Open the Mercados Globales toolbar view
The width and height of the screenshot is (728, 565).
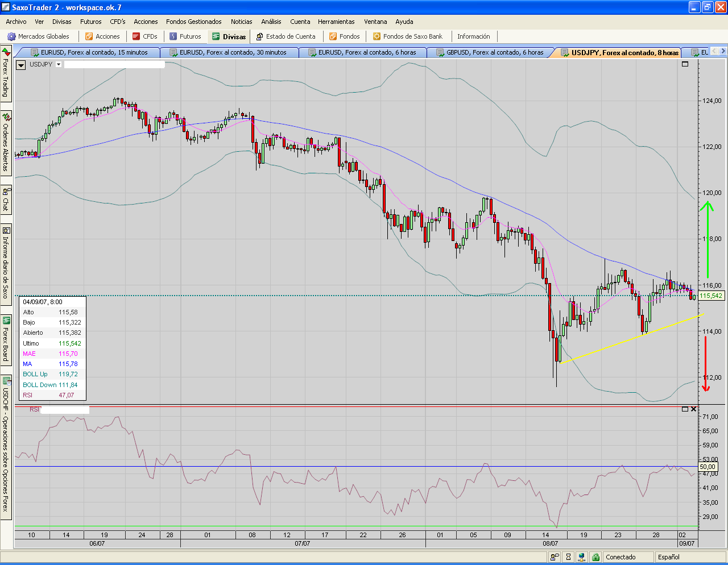pos(38,36)
